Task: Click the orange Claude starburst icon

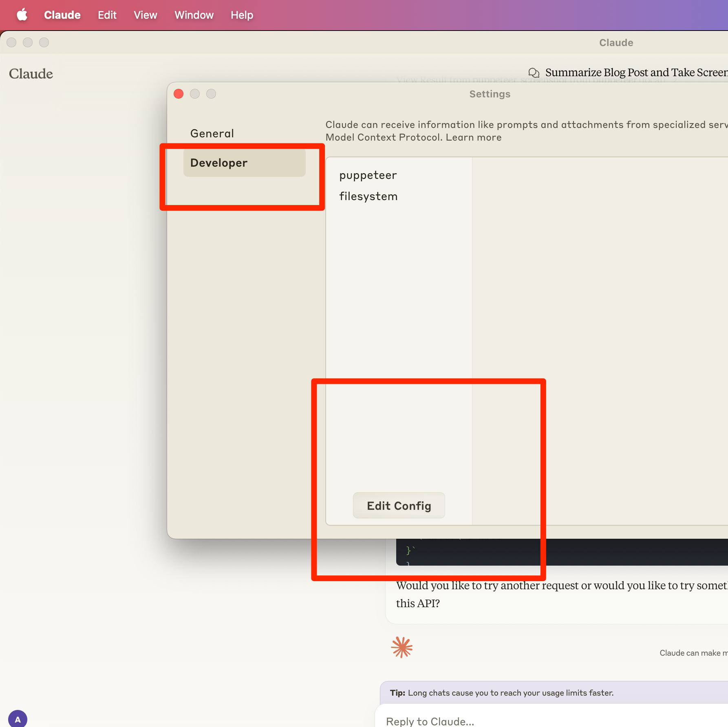Action: tap(402, 647)
